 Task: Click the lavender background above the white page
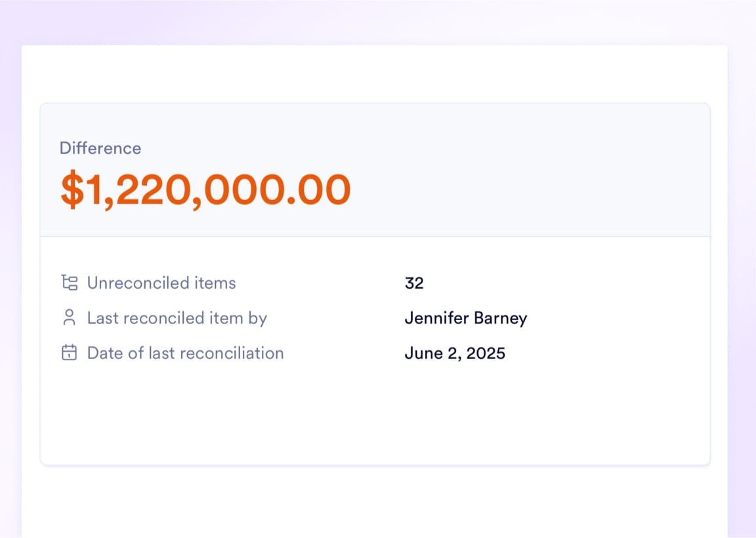(375, 22)
